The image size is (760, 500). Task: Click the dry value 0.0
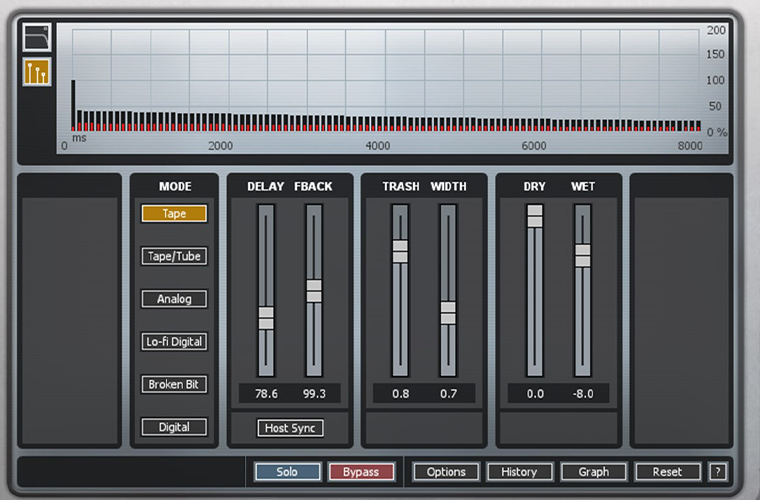tap(535, 393)
